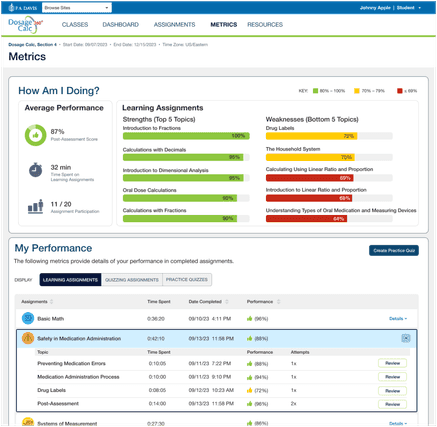This screenshot has width=437, height=427.
Task: Click the Create Practice Quiz button
Action: [x=394, y=251]
